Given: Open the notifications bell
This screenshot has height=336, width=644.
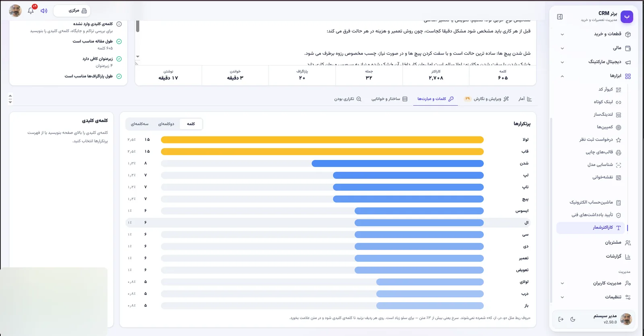Looking at the screenshot, I should click(x=31, y=11).
